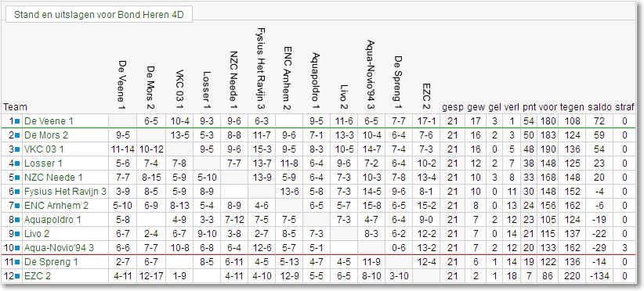This screenshot has width=644, height=291.
Task: Open the Aquapoldro 1 team link
Action: click(49, 220)
